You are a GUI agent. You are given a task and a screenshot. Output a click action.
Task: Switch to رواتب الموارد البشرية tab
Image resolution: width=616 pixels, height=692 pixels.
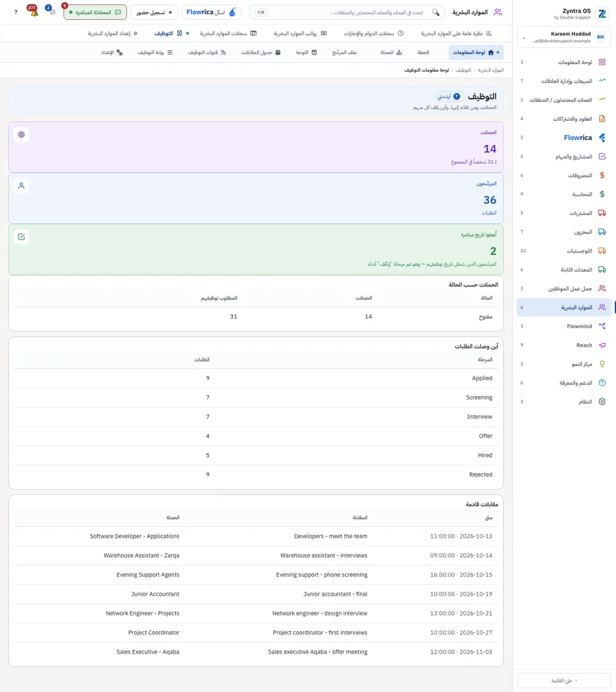[x=300, y=33]
